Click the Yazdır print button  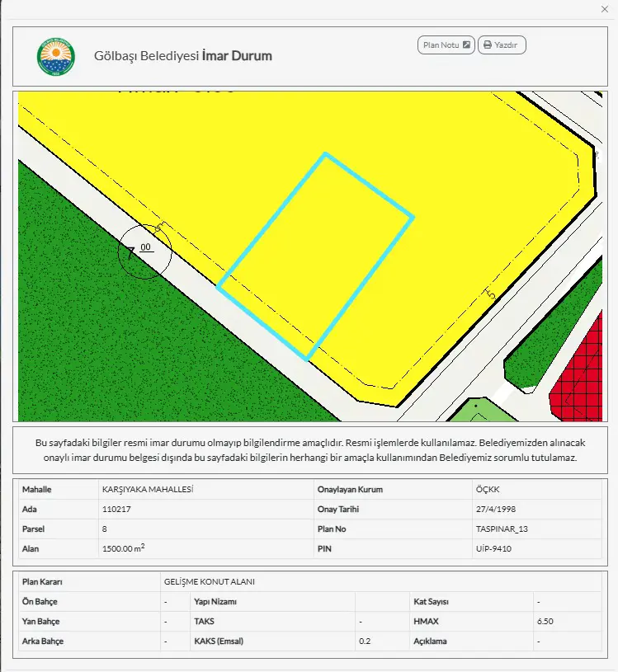pyautogui.click(x=502, y=45)
